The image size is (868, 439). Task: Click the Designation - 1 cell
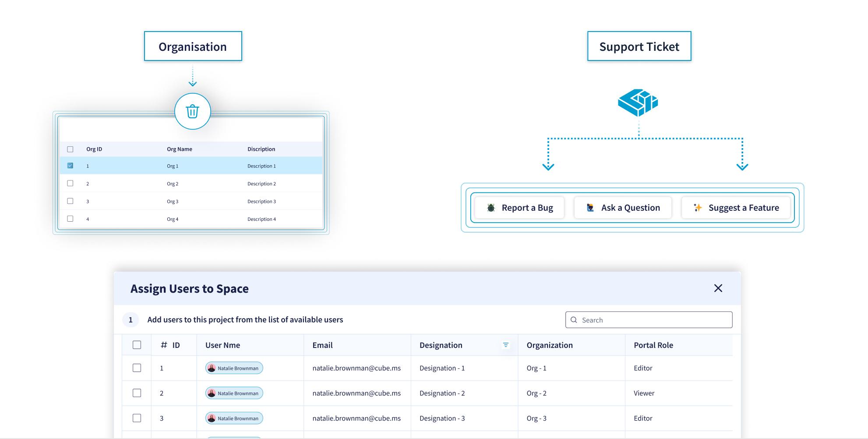(442, 368)
